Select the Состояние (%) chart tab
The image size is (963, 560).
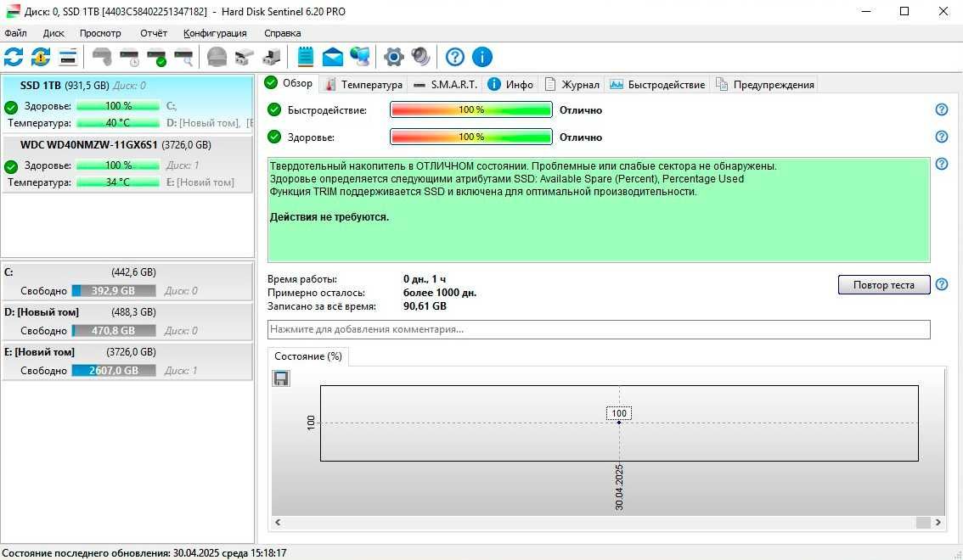(x=308, y=356)
